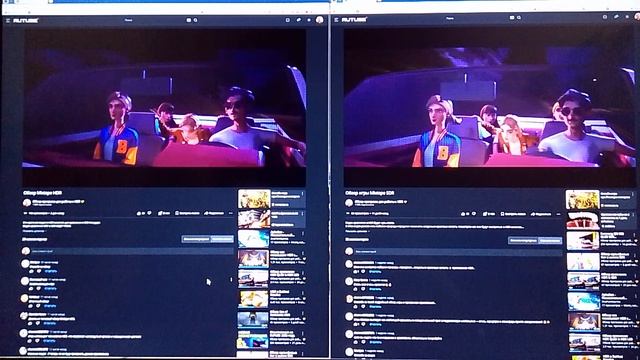The width and height of the screenshot is (640, 360).
Task: Click the search magnifier icon in the right window
Action: point(519,18)
